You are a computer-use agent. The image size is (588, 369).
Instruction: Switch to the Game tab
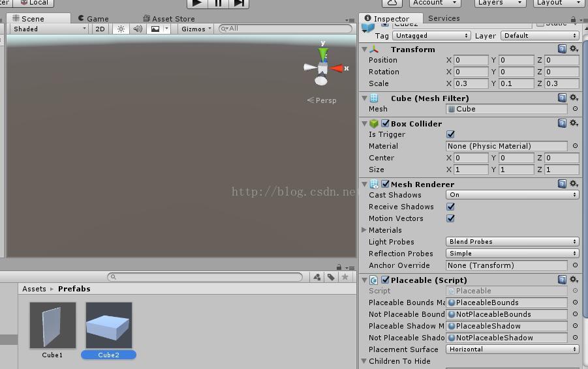(x=93, y=18)
